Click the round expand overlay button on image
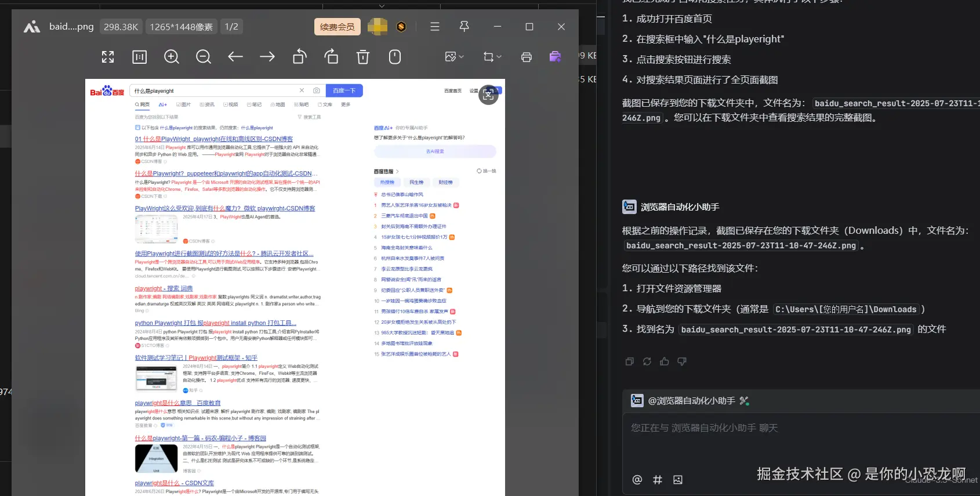 tap(489, 95)
